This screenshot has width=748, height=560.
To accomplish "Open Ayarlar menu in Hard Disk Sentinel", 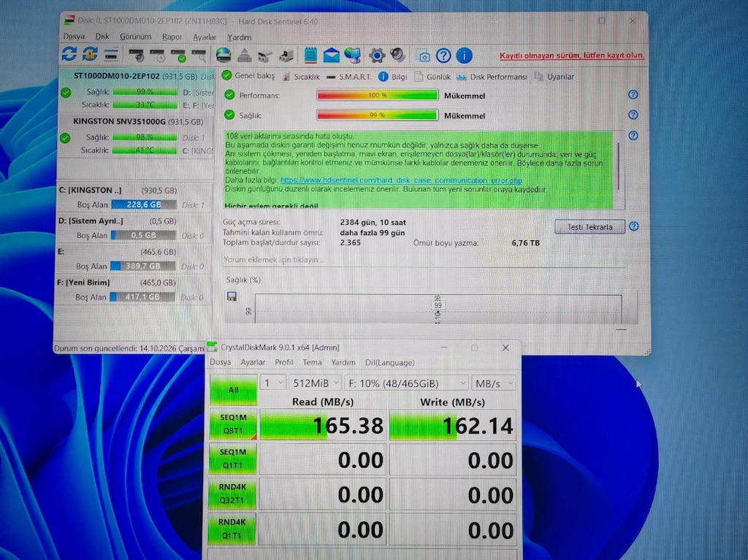I will pyautogui.click(x=205, y=37).
